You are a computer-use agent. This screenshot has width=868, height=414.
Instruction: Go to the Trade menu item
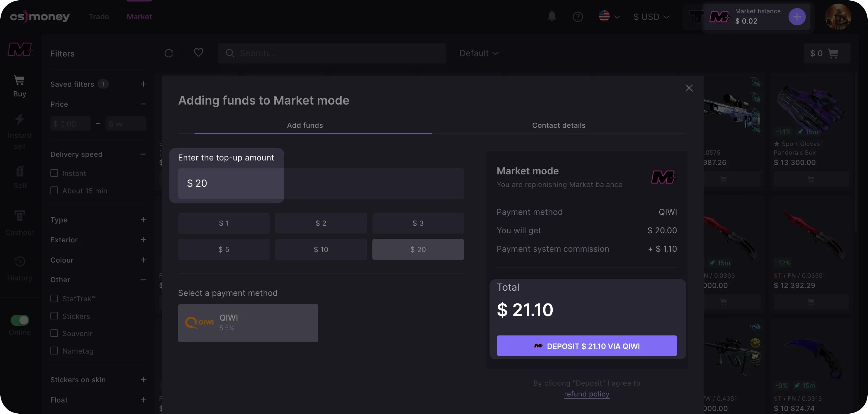click(99, 17)
